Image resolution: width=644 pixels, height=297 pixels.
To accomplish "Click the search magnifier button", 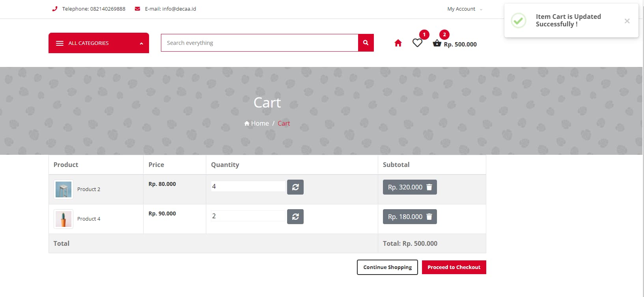I will tap(366, 43).
